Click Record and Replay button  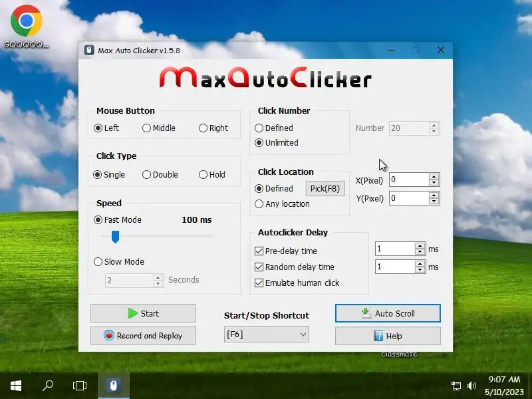pyautogui.click(x=143, y=336)
